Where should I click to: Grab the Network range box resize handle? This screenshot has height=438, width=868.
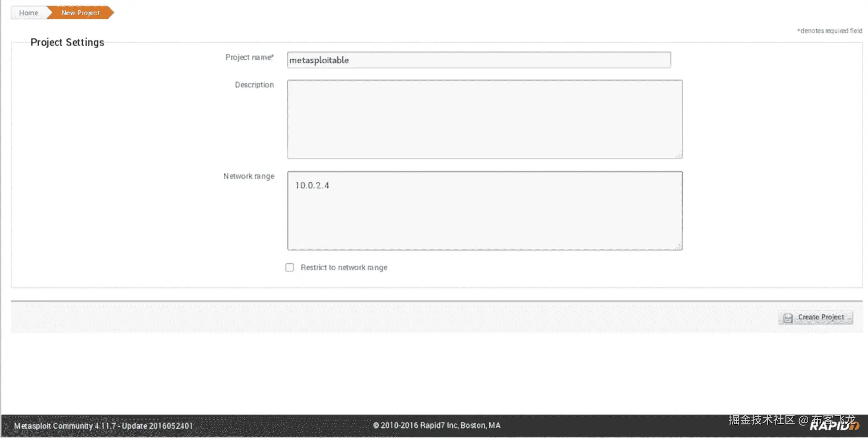678,246
